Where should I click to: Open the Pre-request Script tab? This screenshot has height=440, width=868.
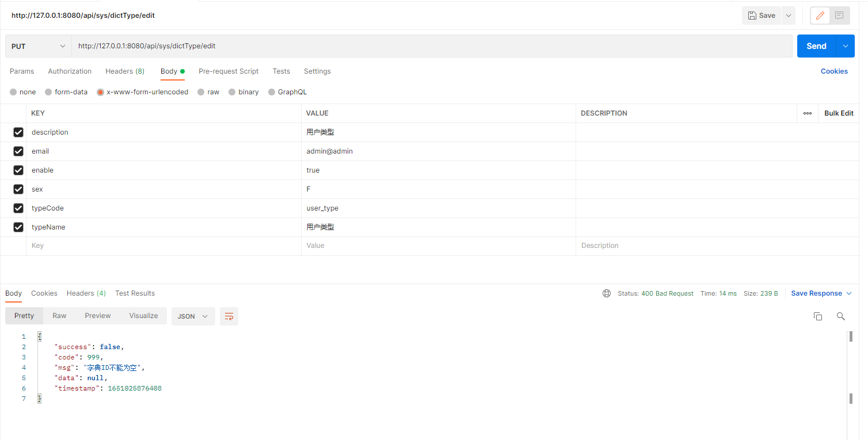point(229,71)
